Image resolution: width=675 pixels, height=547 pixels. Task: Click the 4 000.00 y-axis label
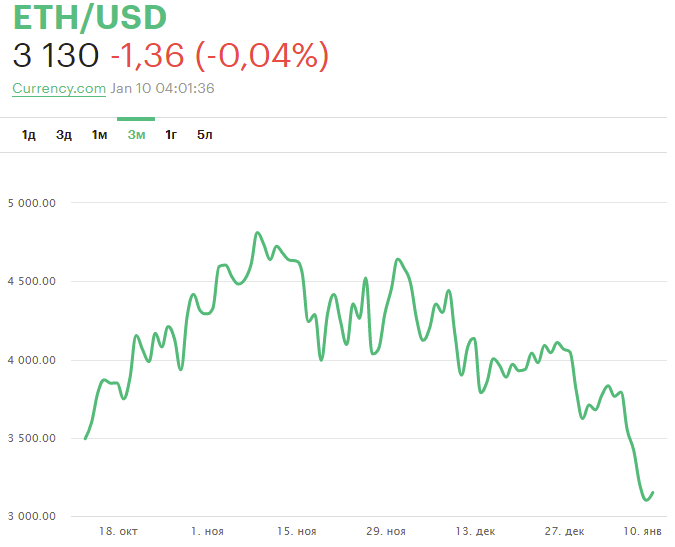point(30,360)
